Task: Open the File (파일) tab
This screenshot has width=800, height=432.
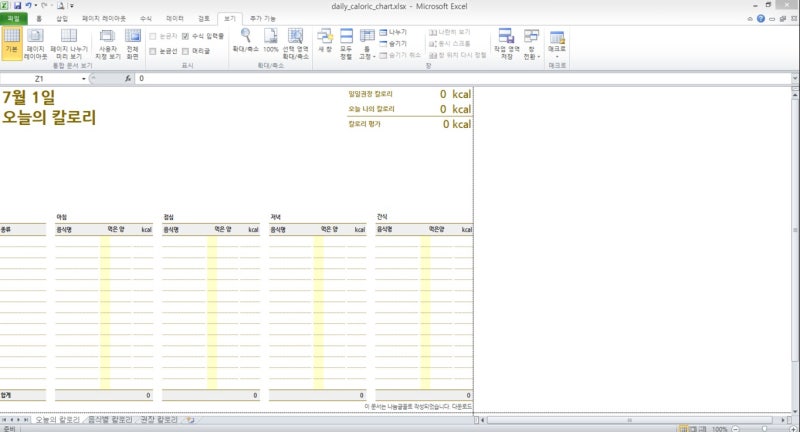Action: click(x=14, y=18)
